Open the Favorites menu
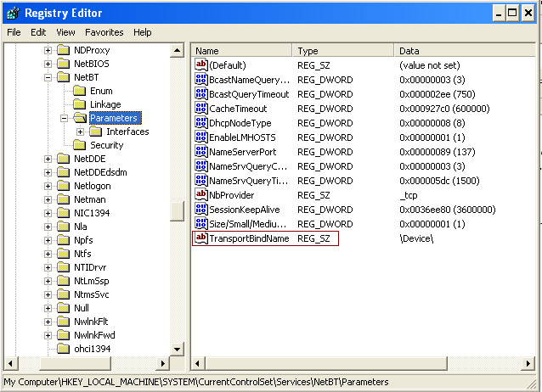Viewport: 542px width, 392px height. 104,32
